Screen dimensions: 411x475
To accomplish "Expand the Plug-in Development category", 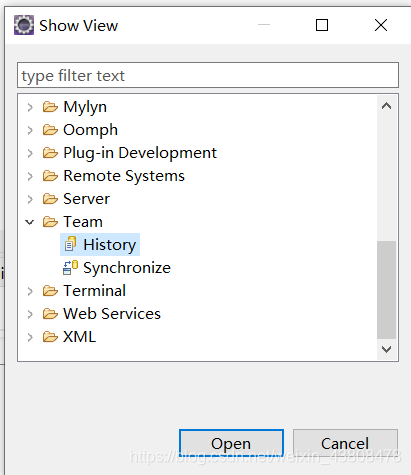I will (30, 153).
